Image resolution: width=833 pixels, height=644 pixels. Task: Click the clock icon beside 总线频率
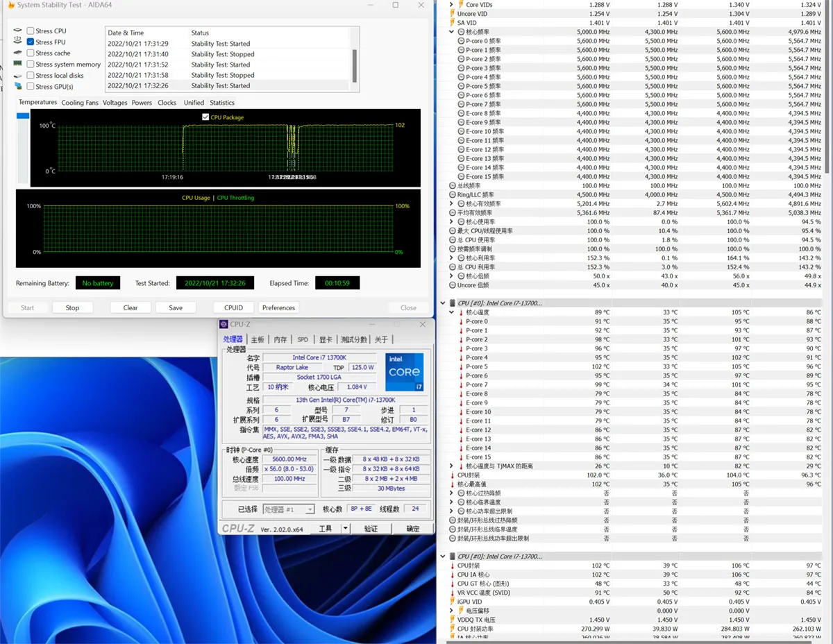[453, 186]
